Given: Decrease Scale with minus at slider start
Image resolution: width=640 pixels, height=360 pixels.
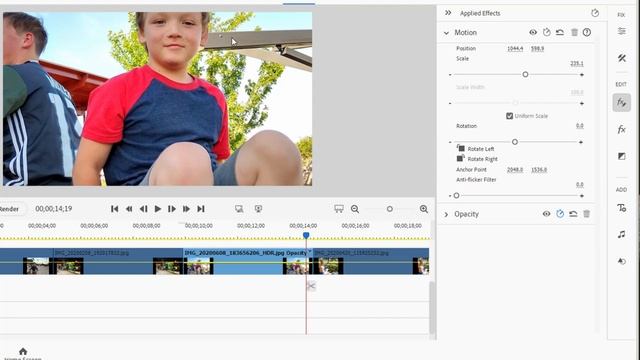Looking at the screenshot, I should coord(450,75).
